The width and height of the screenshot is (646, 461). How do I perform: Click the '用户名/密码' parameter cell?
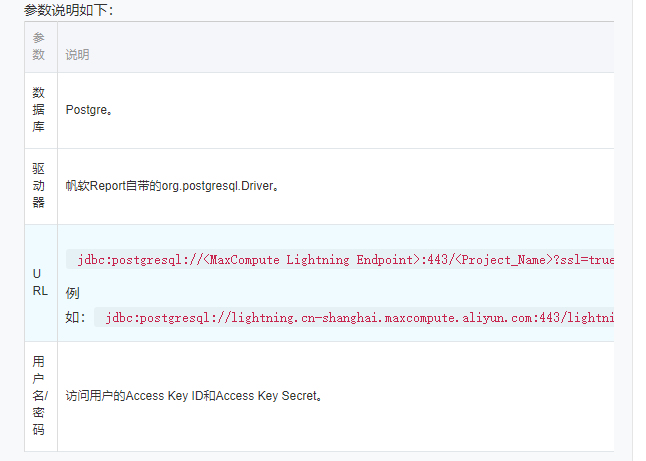click(x=41, y=396)
